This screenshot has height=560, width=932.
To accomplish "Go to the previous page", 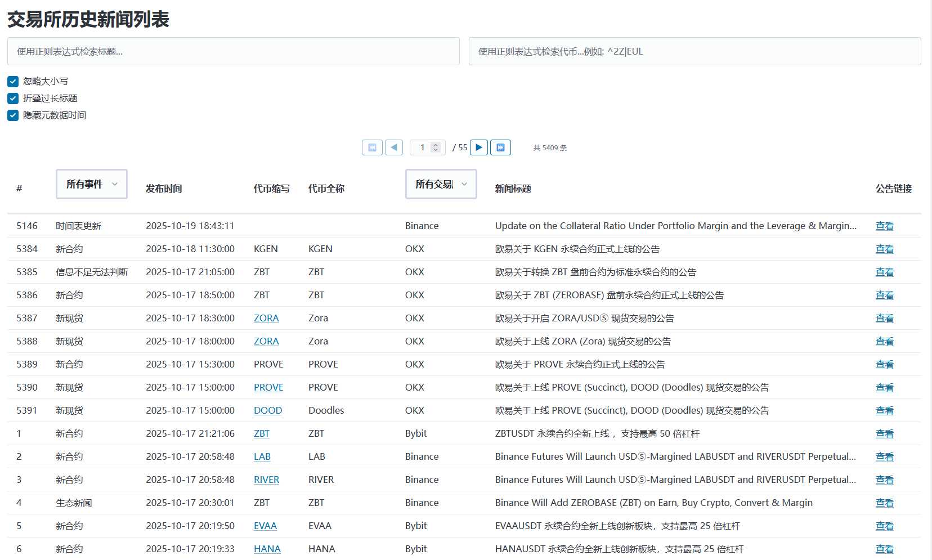I will tap(394, 147).
